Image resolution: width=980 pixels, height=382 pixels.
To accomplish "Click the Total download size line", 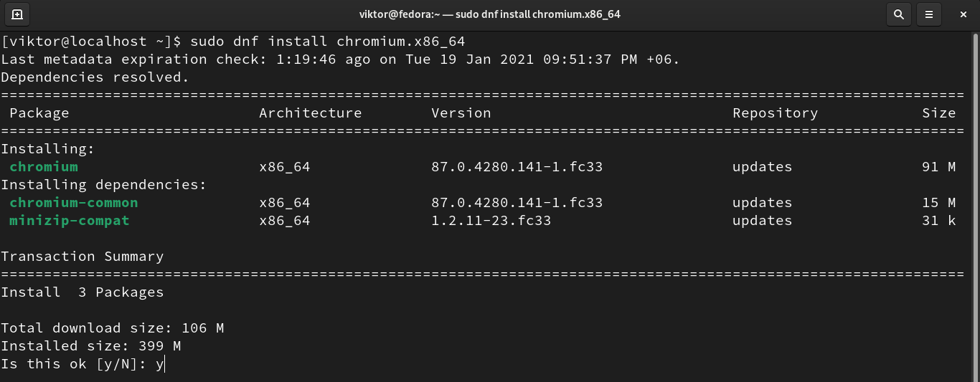I will click(112, 328).
